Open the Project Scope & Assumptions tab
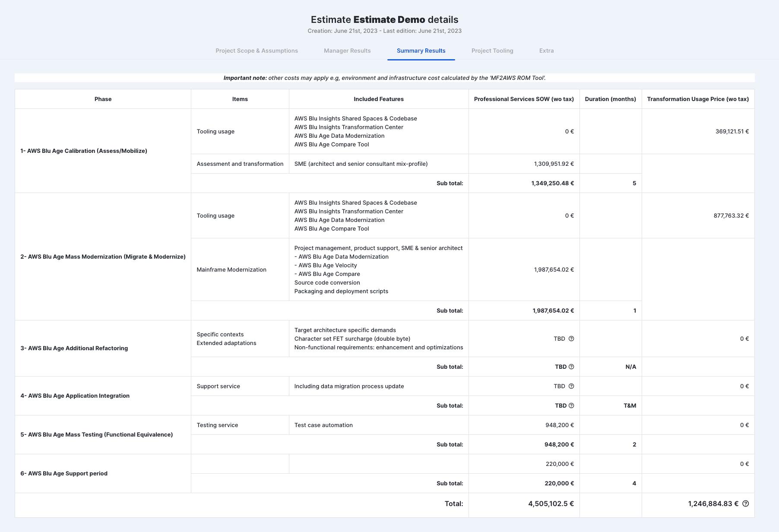This screenshot has width=779, height=532. pos(257,51)
